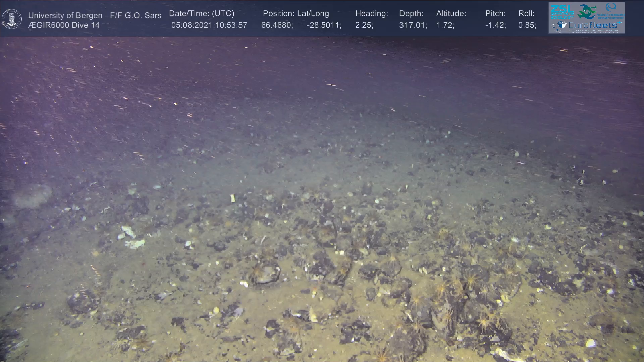Click the University of Bergen owl seal

tap(12, 19)
